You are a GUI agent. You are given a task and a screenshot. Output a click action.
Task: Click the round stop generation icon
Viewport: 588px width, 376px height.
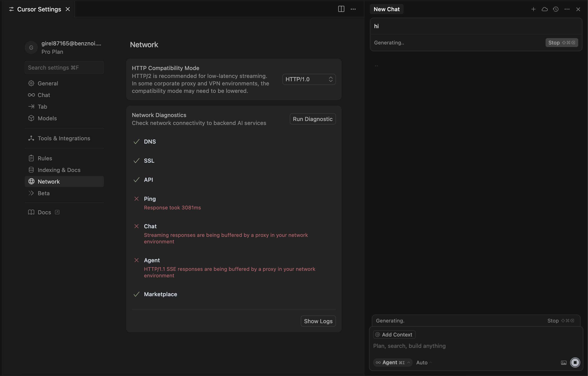[575, 363]
